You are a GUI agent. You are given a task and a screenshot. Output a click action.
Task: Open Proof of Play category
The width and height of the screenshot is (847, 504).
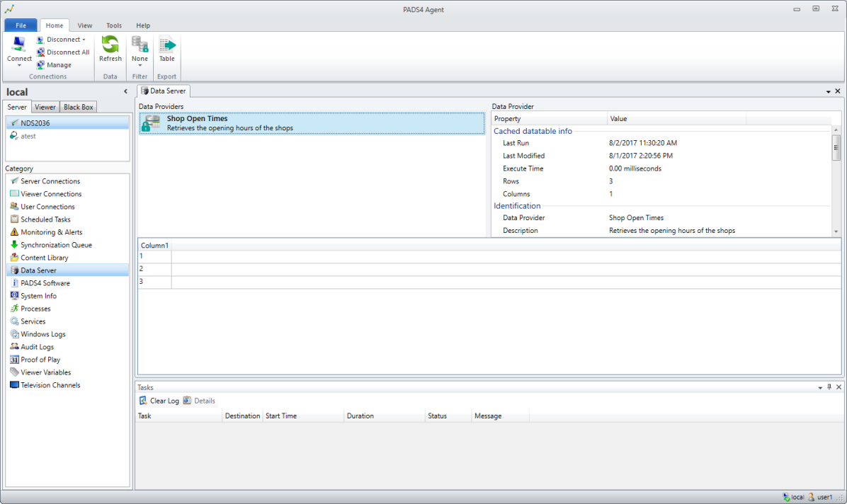click(x=40, y=360)
